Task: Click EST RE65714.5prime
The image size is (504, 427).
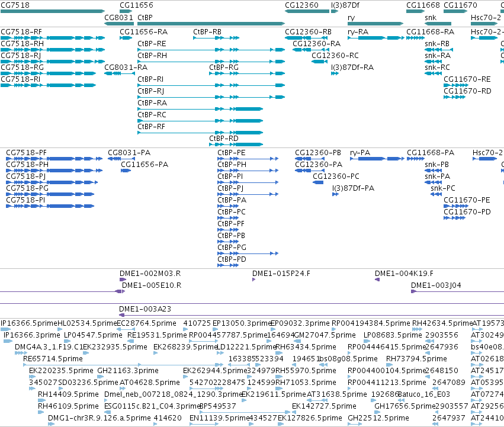Action: (x=123, y=365)
